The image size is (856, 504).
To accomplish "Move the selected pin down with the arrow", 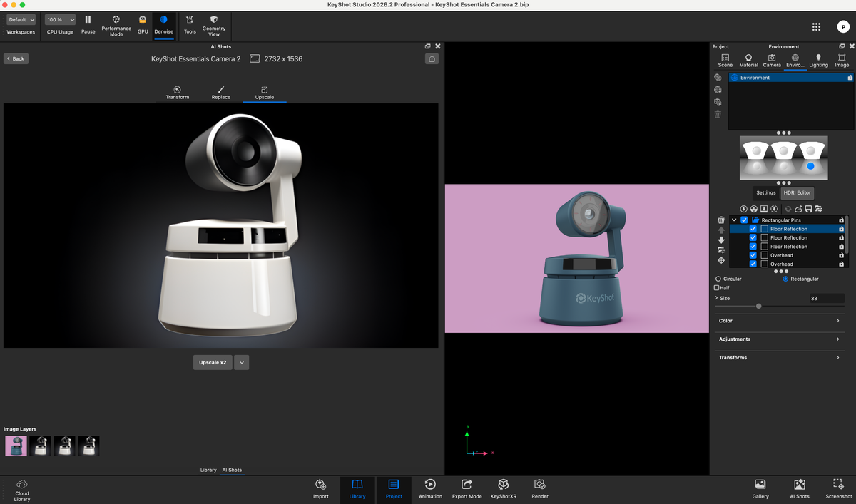I will click(721, 240).
